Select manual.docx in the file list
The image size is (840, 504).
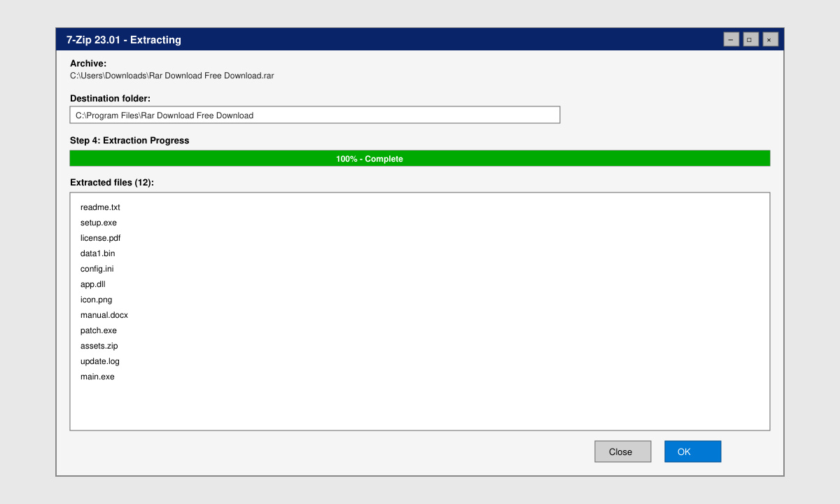(x=104, y=315)
